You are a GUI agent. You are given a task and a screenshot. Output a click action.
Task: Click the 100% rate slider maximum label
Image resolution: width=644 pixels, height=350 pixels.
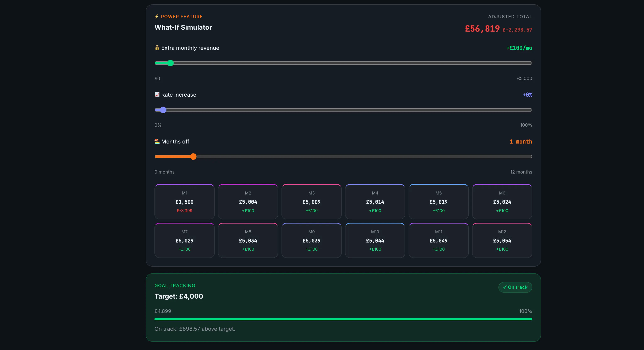coord(526,125)
